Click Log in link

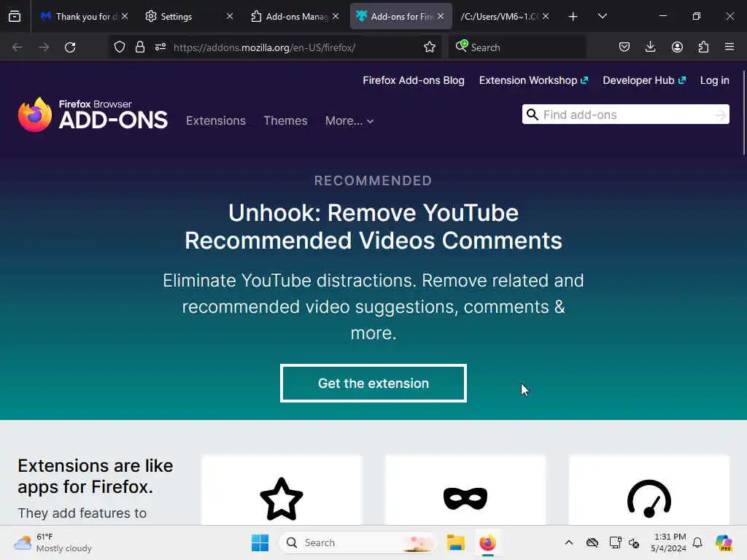(715, 80)
